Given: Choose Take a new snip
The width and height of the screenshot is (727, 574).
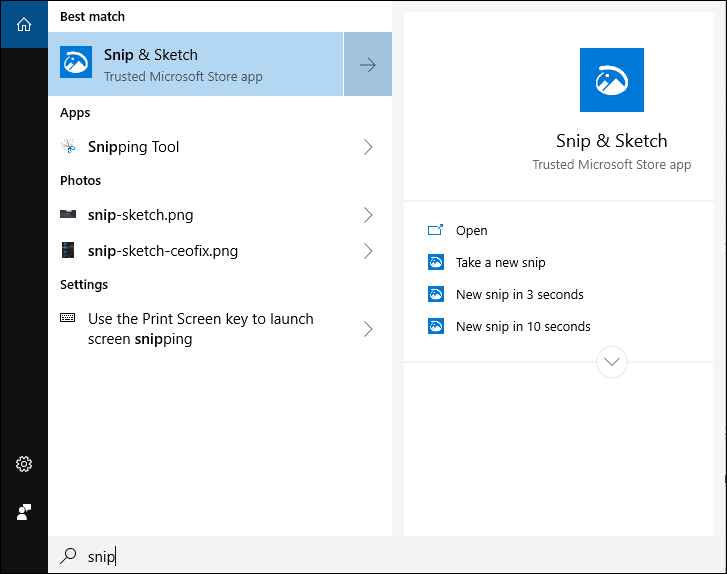Looking at the screenshot, I should click(500, 262).
